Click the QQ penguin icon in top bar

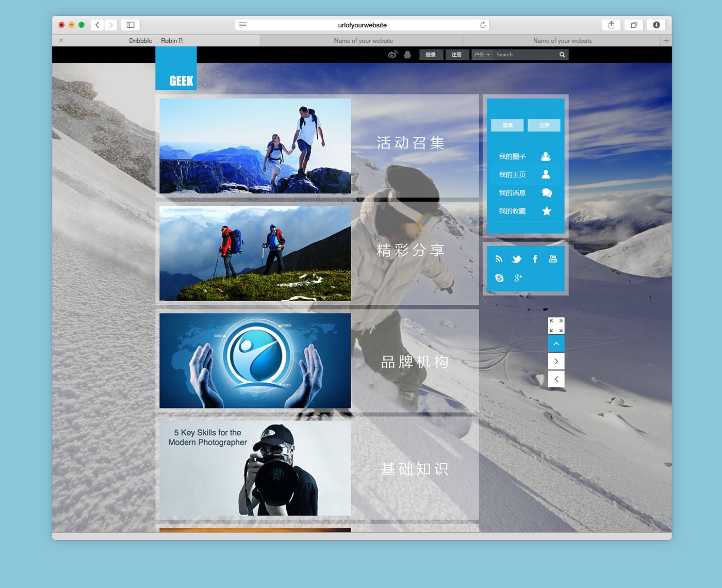[407, 55]
